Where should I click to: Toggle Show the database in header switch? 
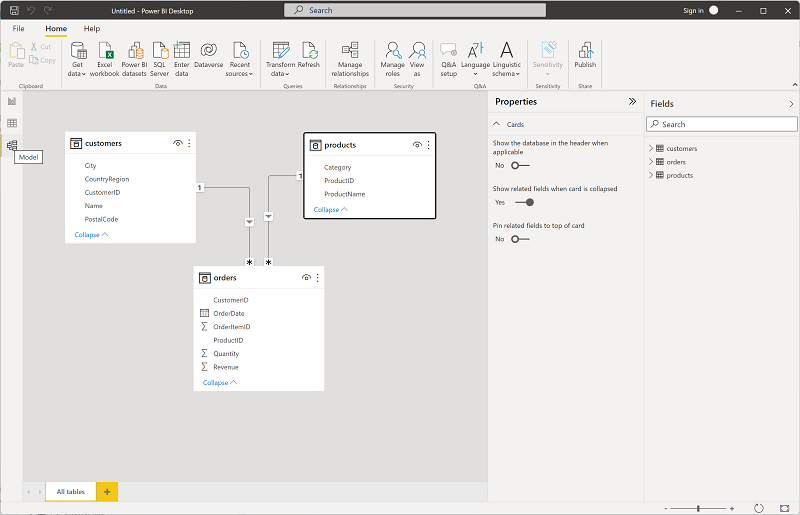coord(520,165)
